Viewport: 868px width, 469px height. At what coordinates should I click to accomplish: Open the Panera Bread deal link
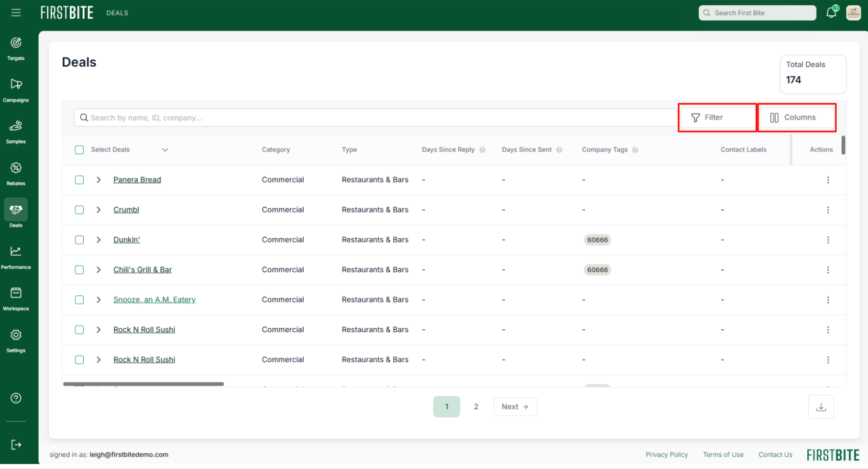[x=137, y=180]
